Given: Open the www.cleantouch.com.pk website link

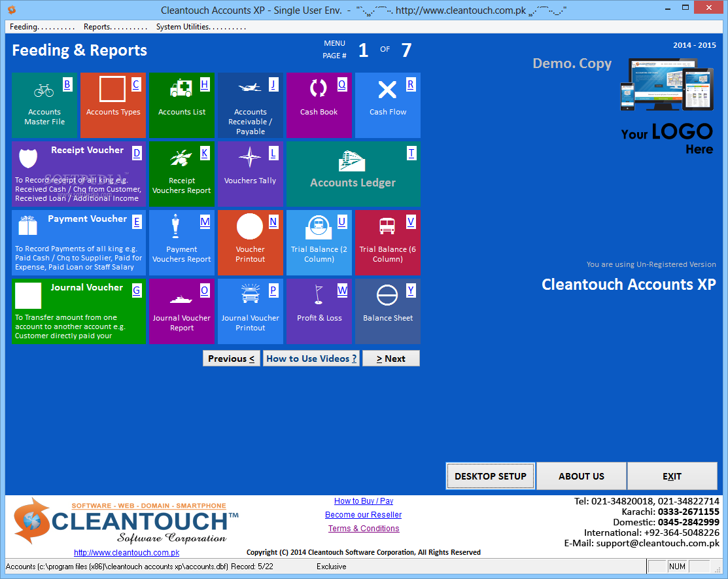Looking at the screenshot, I should coord(126,553).
